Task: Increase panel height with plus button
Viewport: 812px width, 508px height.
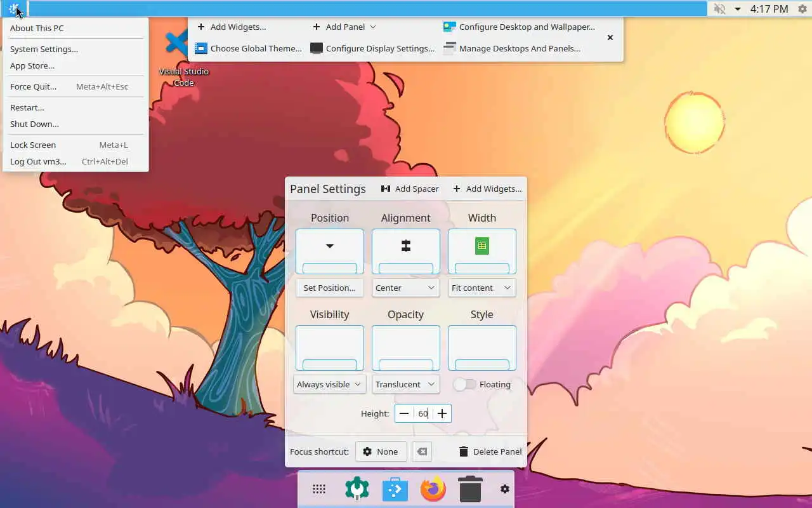Action: (442, 413)
